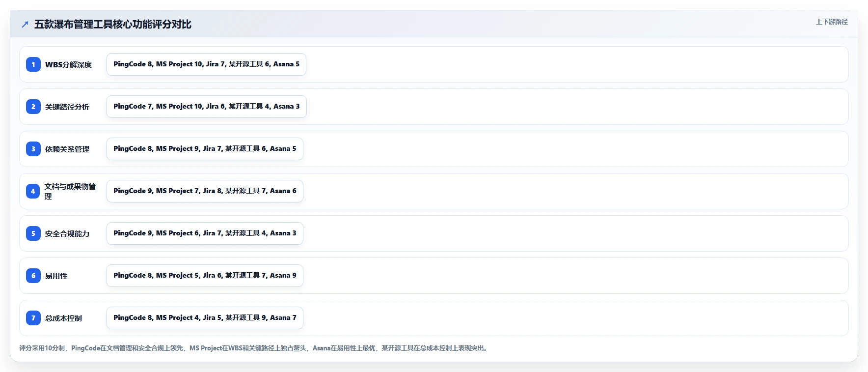Image resolution: width=868 pixels, height=372 pixels.
Task: Click number badge 4 for 文档与成果物管理
Action: [33, 191]
